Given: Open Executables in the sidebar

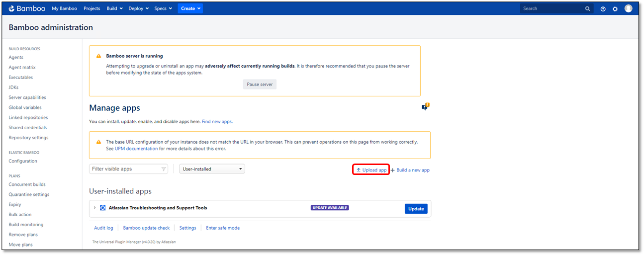Looking at the screenshot, I should pyautogui.click(x=21, y=78).
